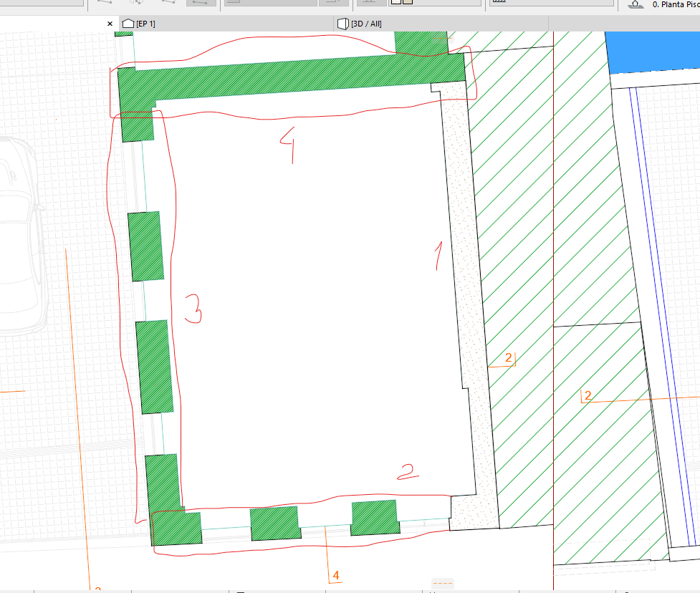Select section marker 2 in the hatched zone
The height and width of the screenshot is (593, 700).
click(588, 395)
